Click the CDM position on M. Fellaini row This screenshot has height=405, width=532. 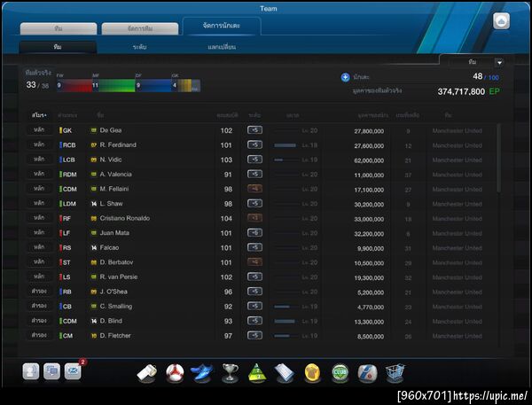point(69,189)
